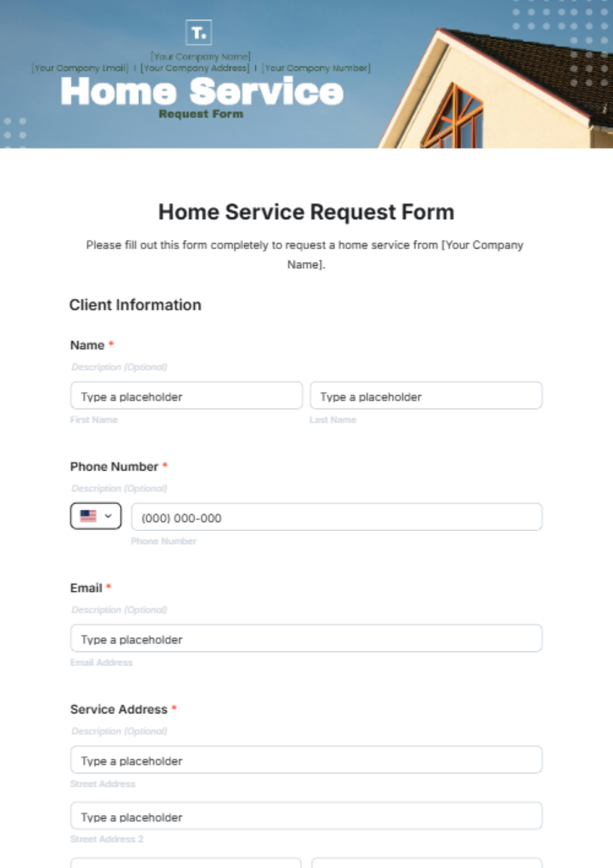Screen dimensions: 613x868
Task: Select the Email Address input field
Action: pos(306,639)
